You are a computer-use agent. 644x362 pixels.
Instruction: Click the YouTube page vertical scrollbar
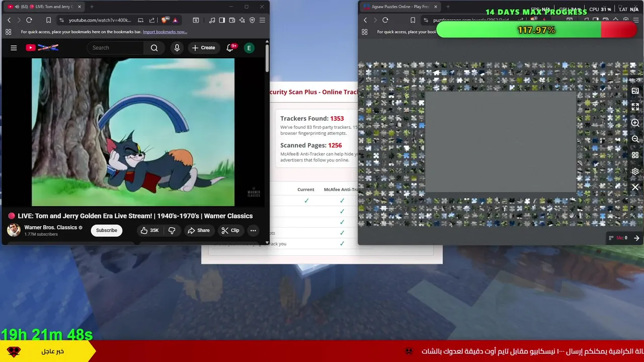pos(267,59)
